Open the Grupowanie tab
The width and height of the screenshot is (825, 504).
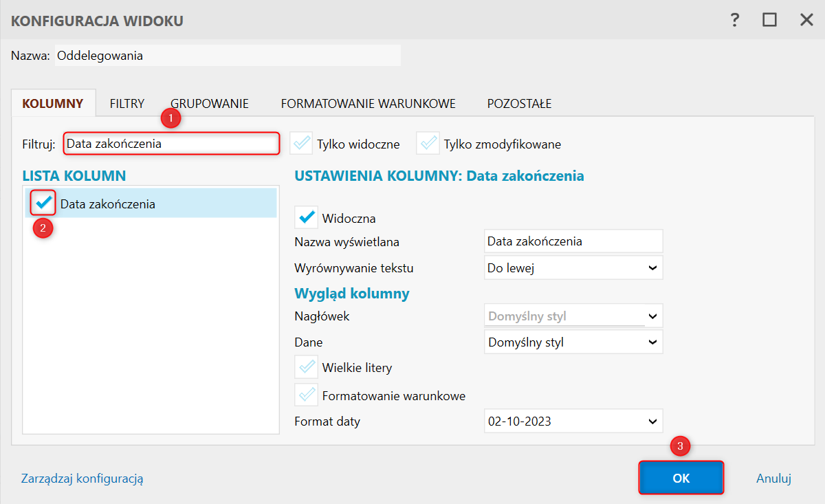(210, 104)
